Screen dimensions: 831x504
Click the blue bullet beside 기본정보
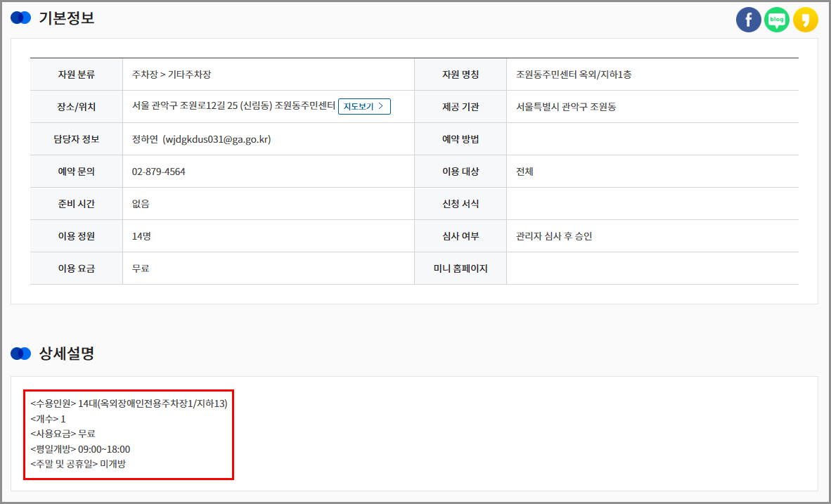click(x=20, y=18)
